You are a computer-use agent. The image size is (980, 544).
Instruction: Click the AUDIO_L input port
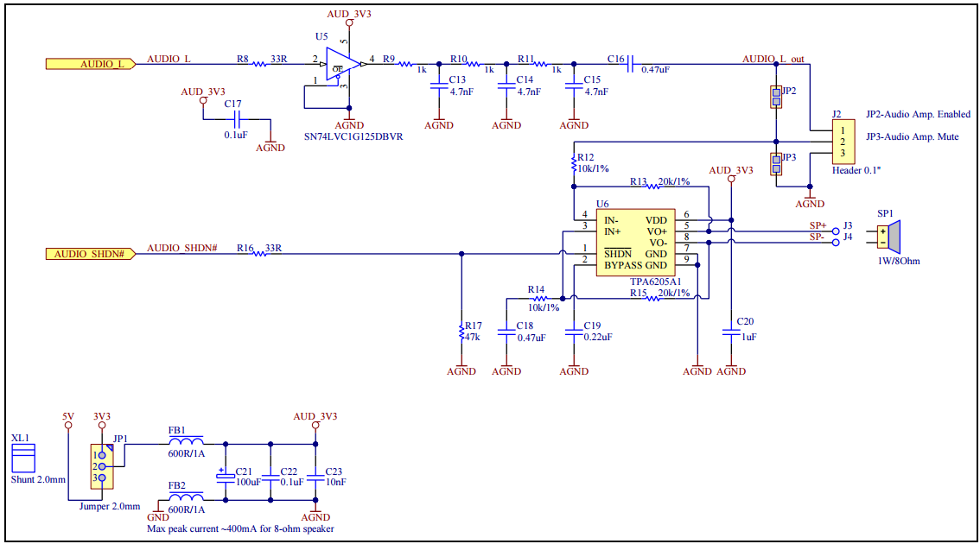(x=90, y=64)
